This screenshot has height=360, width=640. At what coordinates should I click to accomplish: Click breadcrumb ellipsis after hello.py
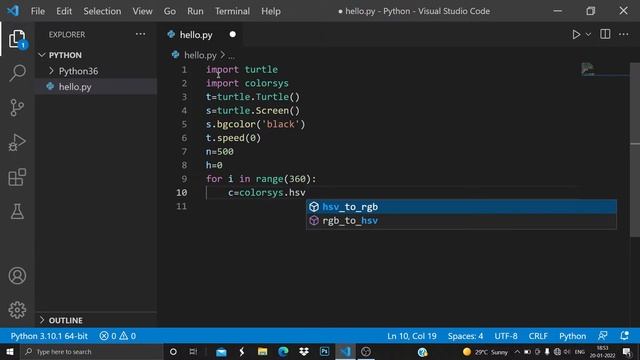coord(231,56)
